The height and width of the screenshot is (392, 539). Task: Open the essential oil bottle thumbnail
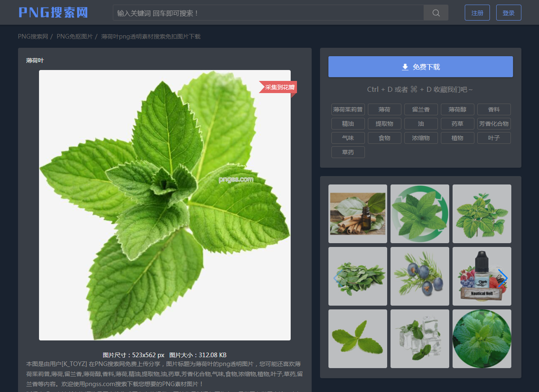coord(358,214)
